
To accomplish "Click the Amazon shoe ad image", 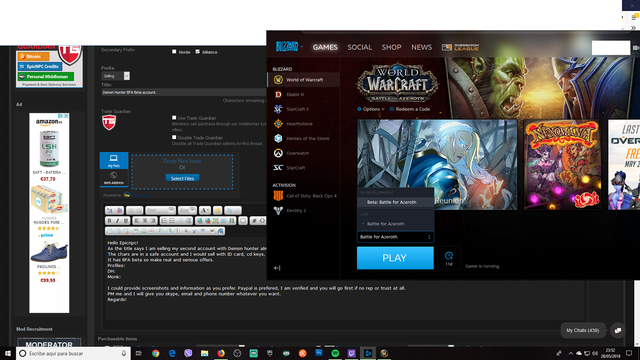I will (49, 251).
